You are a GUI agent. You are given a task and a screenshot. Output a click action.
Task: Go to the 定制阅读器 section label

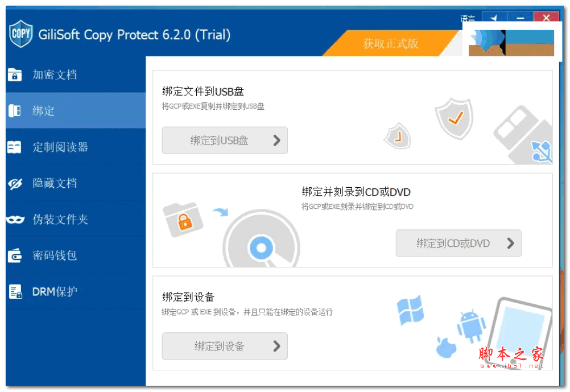point(60,147)
